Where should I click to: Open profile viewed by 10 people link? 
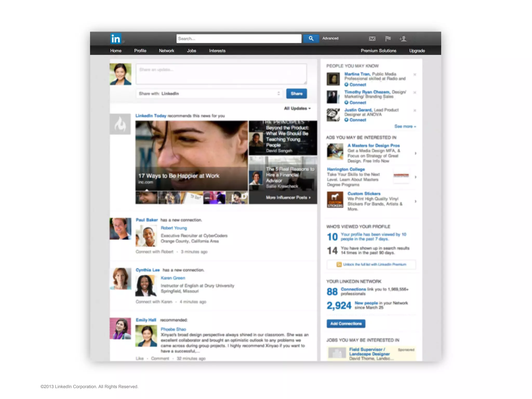point(373,237)
